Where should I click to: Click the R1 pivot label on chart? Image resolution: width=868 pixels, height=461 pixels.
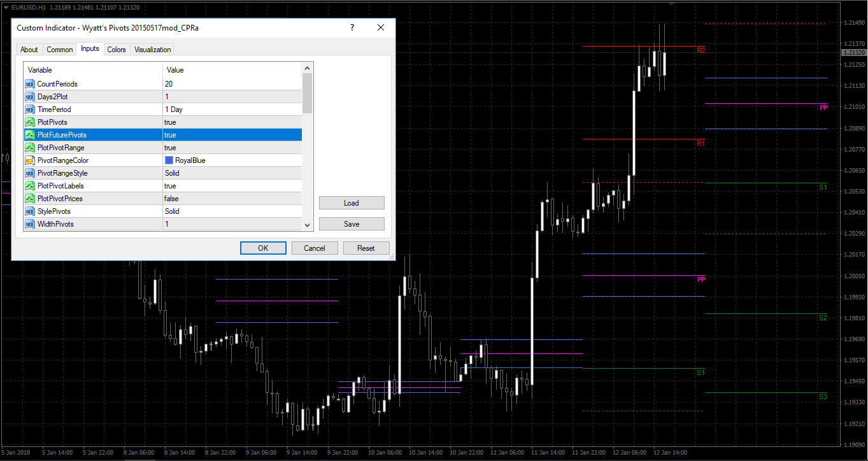(701, 144)
